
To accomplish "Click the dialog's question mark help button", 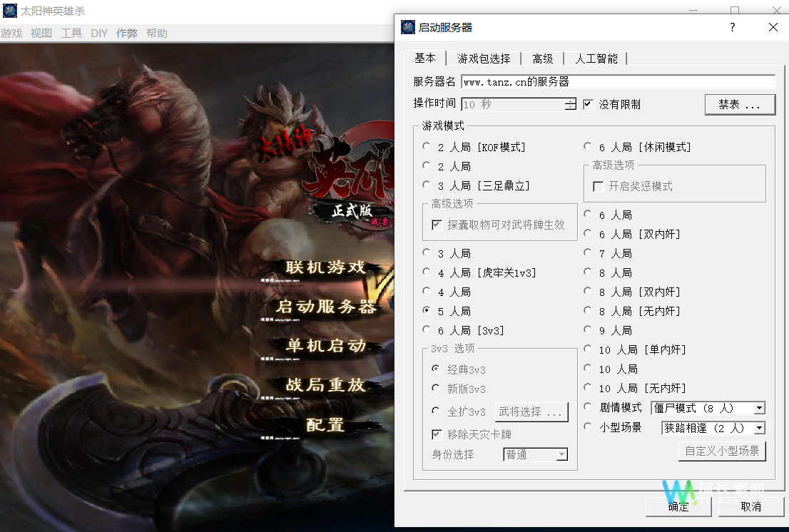I will (732, 27).
